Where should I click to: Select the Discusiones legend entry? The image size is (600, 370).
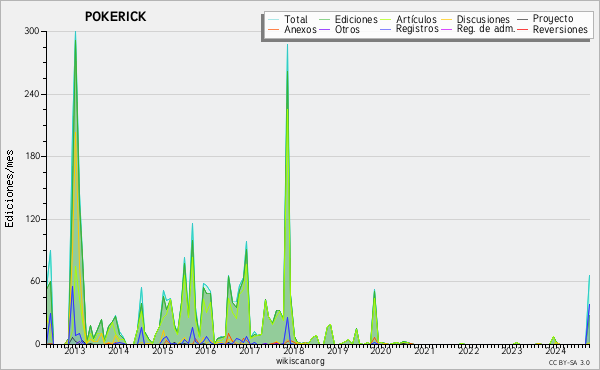point(475,19)
